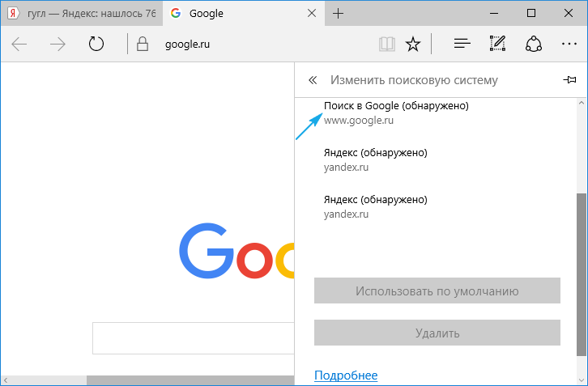Click the Google search input box

(194, 338)
